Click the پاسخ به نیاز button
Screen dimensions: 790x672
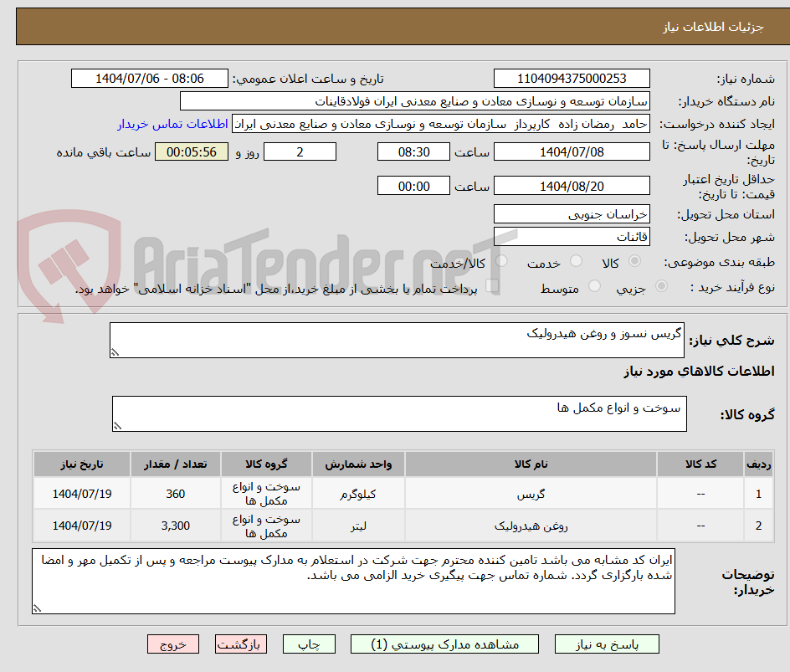pos(607,644)
